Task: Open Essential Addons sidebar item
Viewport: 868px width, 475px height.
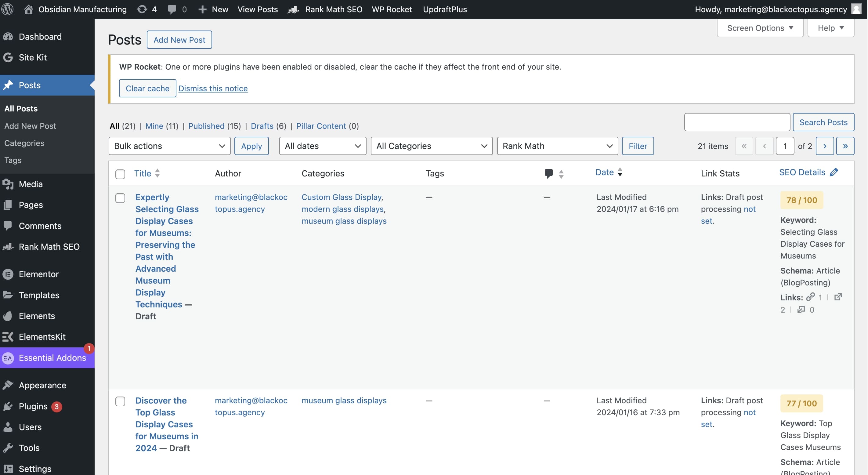Action: [x=52, y=358]
